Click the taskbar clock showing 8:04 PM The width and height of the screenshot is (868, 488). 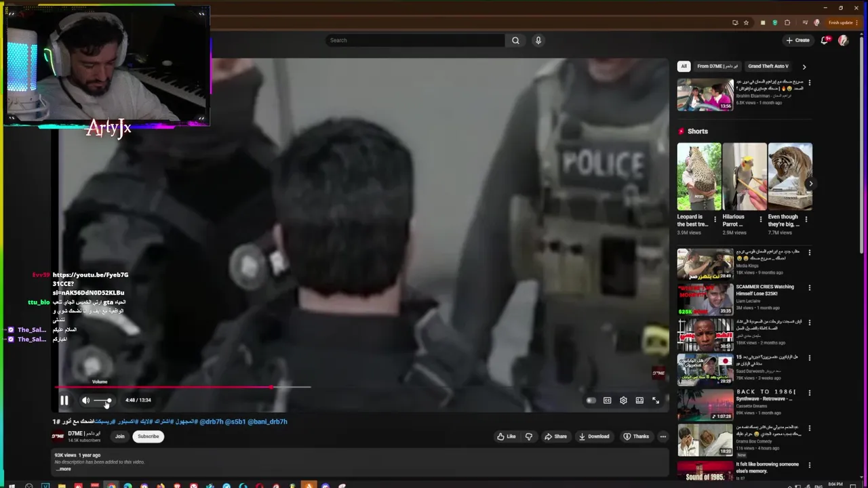pyautogui.click(x=835, y=485)
